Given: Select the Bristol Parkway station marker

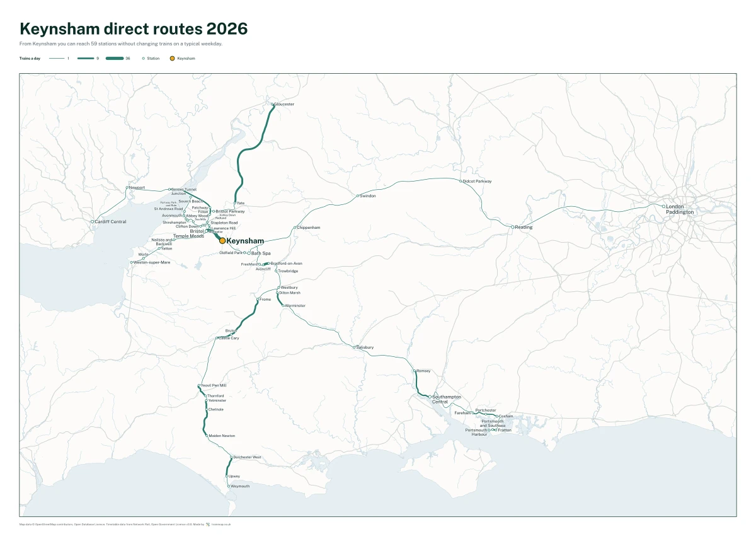Looking at the screenshot, I should [x=214, y=211].
